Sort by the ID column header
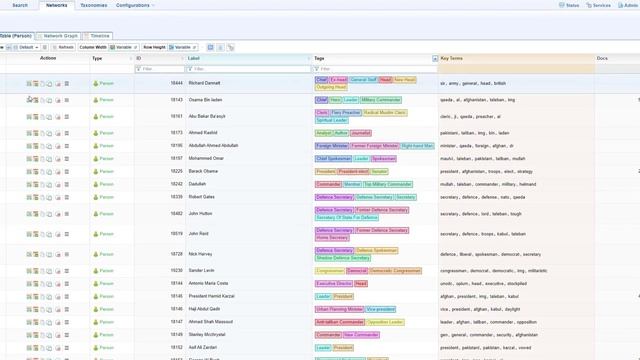 pyautogui.click(x=160, y=58)
